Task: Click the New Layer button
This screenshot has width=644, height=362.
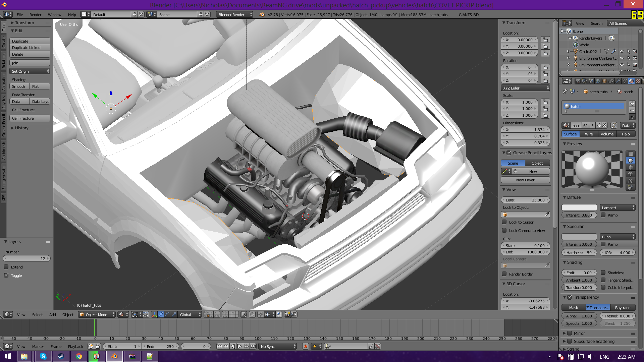Action: coord(525,180)
